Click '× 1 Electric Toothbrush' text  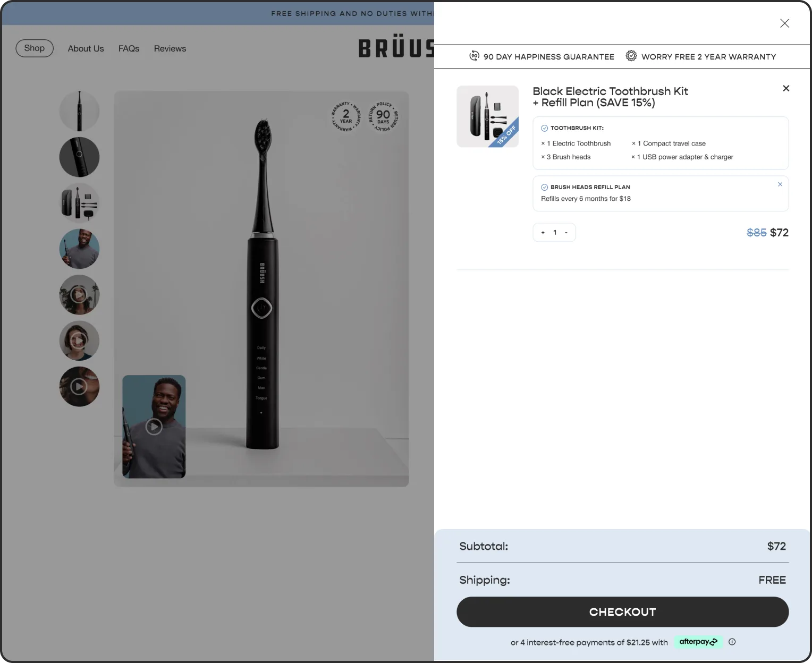pyautogui.click(x=576, y=143)
